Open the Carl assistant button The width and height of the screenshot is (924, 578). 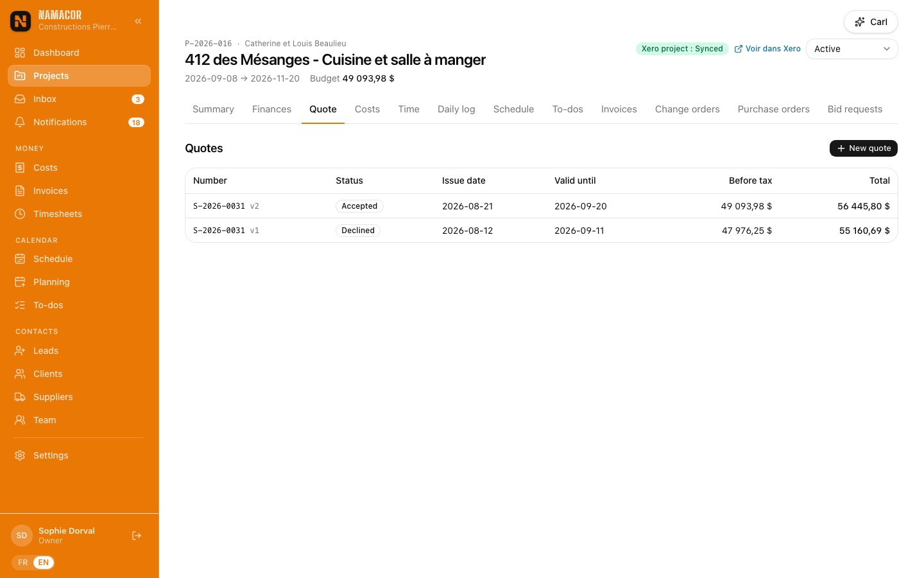click(x=871, y=22)
